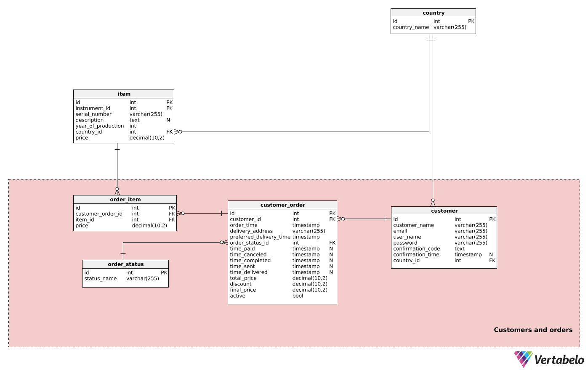
Task: Open the Vertabelo logo
Action: tap(549, 360)
